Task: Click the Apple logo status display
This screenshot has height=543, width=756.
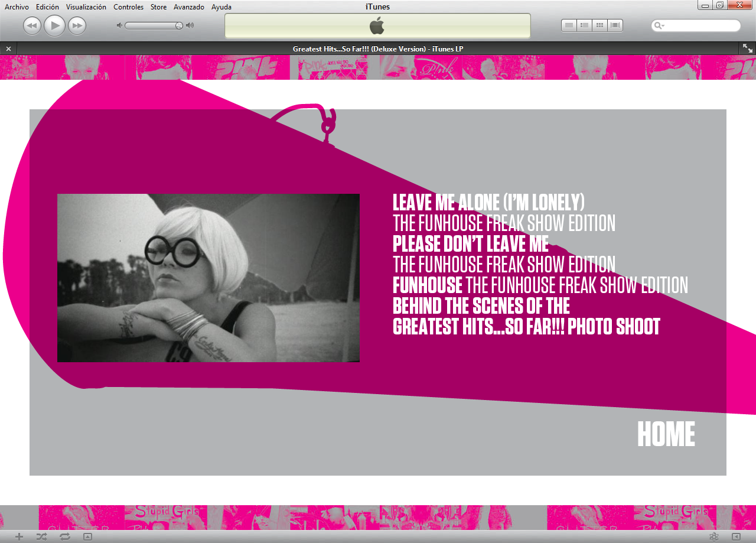Action: 377,25
